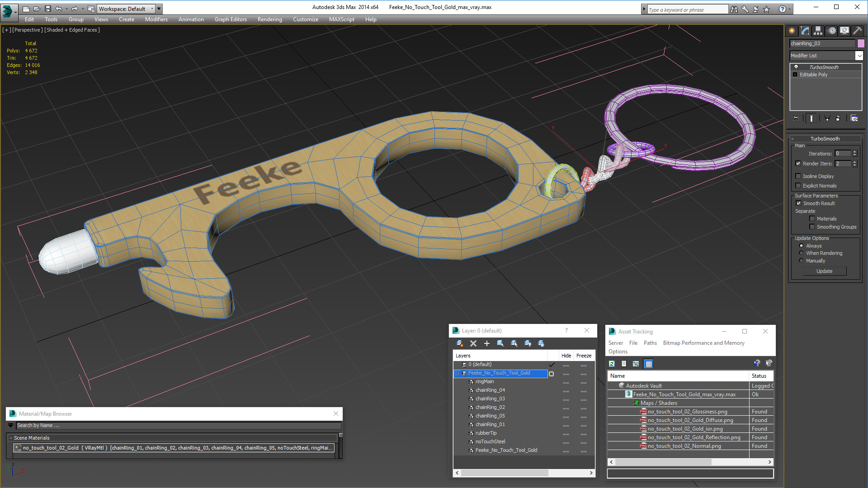Click the binoculars search icon in title bar
Screen dimensions: 868x488
click(x=734, y=9)
